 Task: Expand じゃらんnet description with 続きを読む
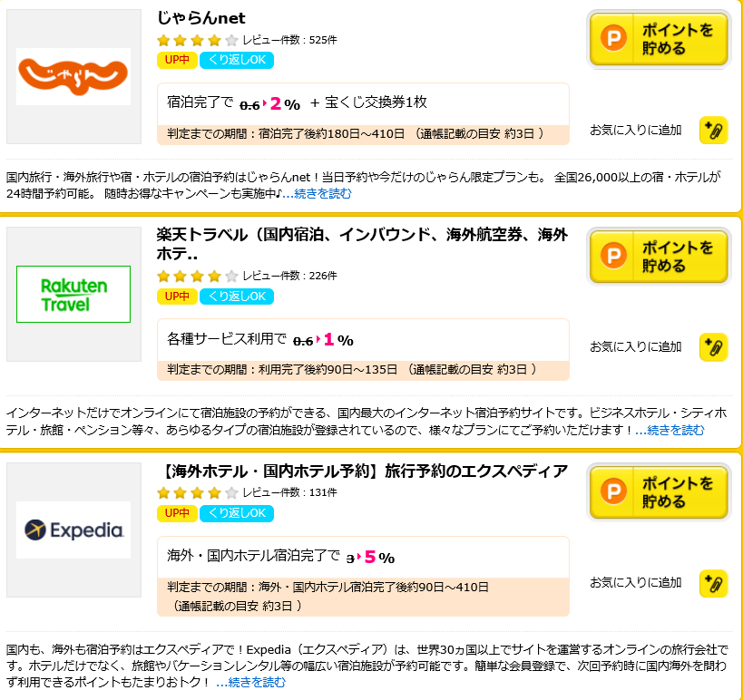(317, 193)
